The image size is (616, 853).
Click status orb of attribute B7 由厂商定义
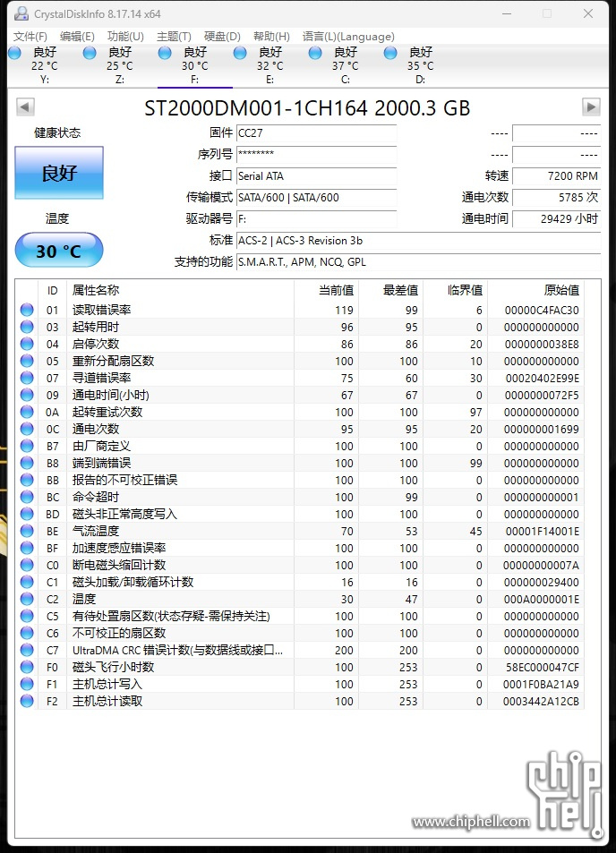coord(27,446)
